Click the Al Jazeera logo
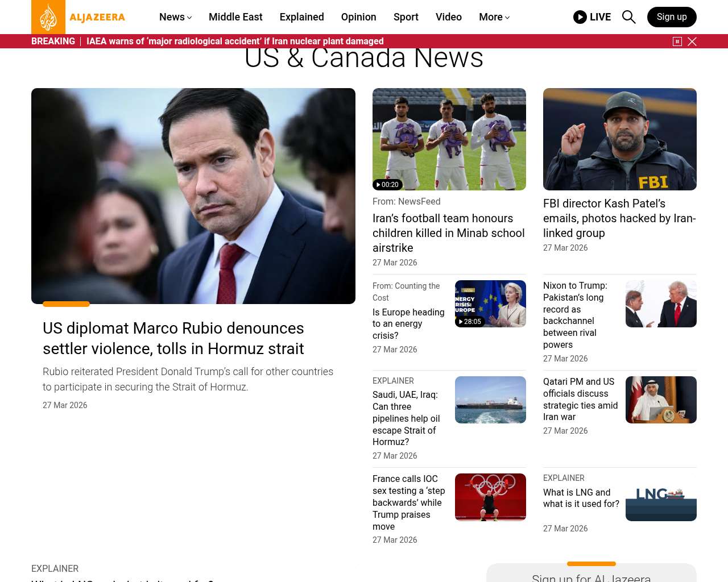Screen dimensions: 728x582 [78, 17]
